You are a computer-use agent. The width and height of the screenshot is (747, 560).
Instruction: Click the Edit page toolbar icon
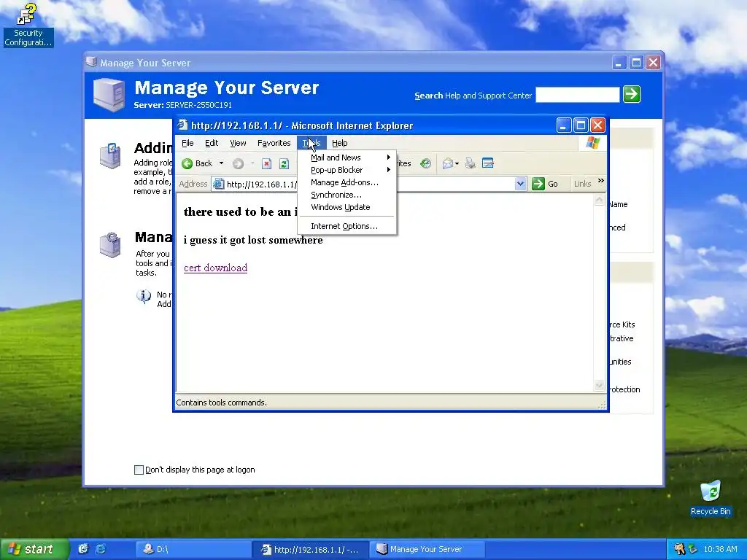[x=488, y=163]
